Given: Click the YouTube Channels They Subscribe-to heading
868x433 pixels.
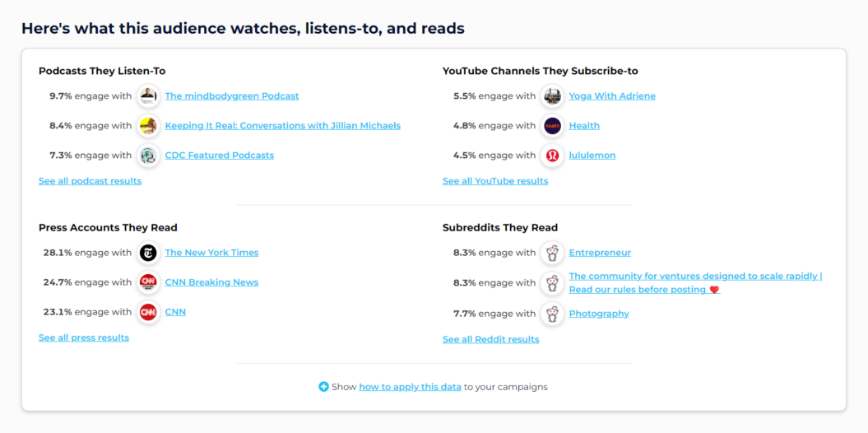Looking at the screenshot, I should click(x=541, y=71).
